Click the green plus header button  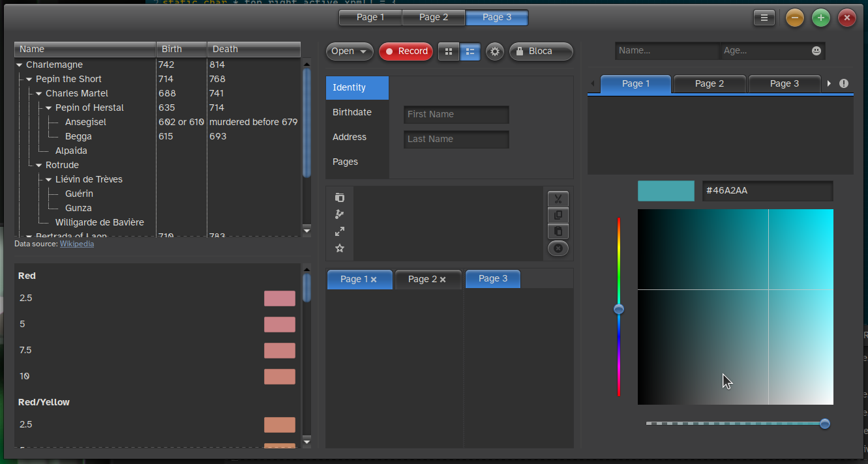tap(820, 18)
